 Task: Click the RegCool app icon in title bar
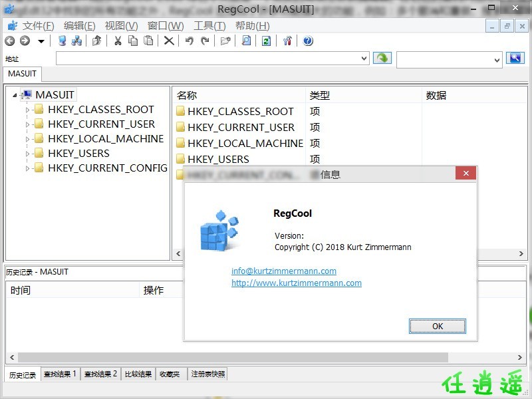click(9, 9)
